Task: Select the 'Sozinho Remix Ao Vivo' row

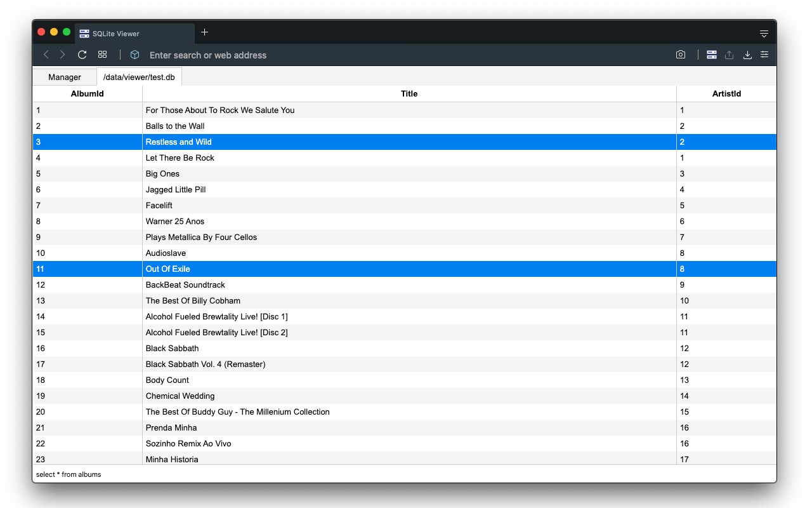Action: 405,443
